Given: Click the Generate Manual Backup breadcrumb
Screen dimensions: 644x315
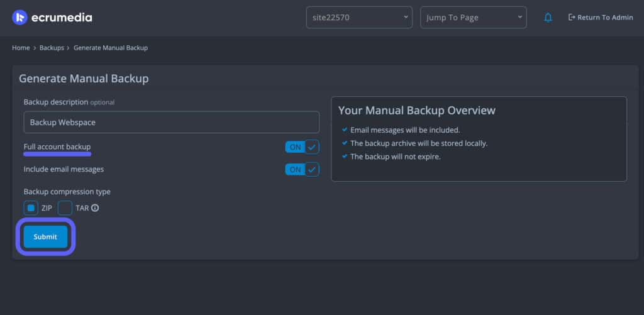Looking at the screenshot, I should [111, 48].
